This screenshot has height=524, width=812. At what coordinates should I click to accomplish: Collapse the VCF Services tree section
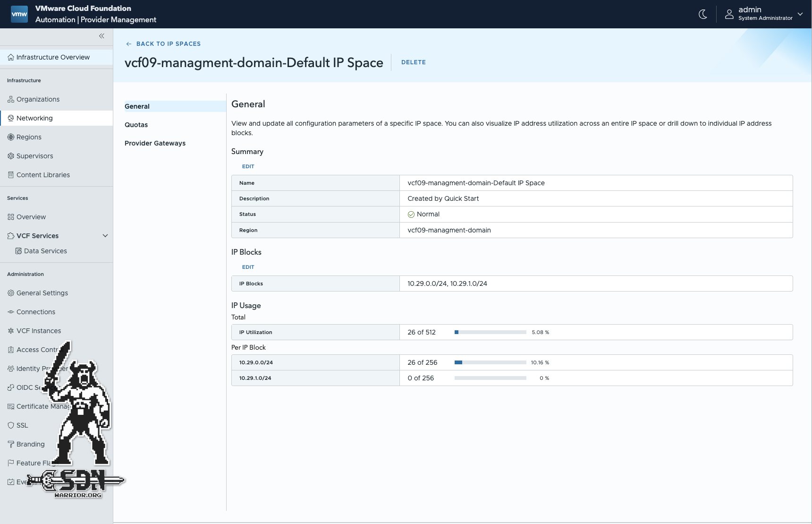point(105,236)
